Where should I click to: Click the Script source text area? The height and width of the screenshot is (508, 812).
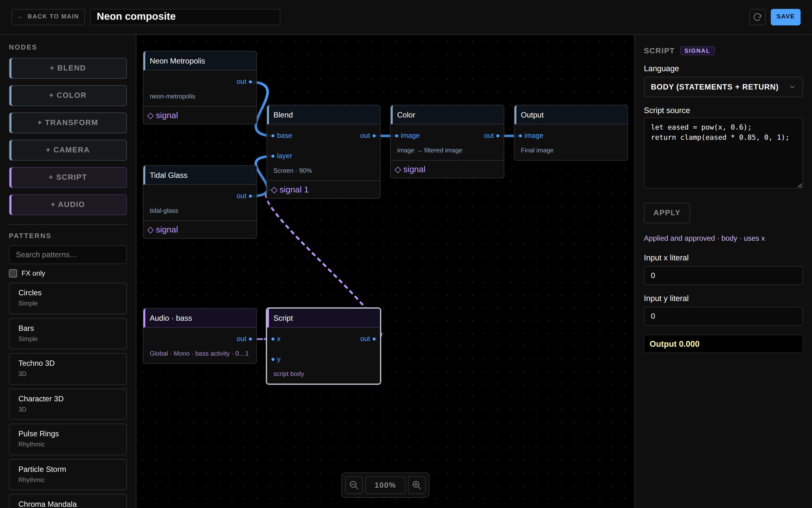(723, 153)
